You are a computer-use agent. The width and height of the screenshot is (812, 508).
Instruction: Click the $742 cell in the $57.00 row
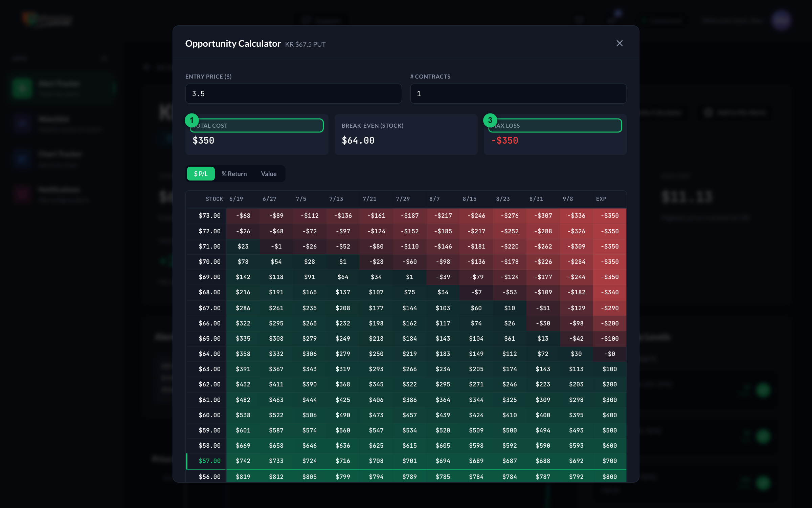click(x=243, y=461)
